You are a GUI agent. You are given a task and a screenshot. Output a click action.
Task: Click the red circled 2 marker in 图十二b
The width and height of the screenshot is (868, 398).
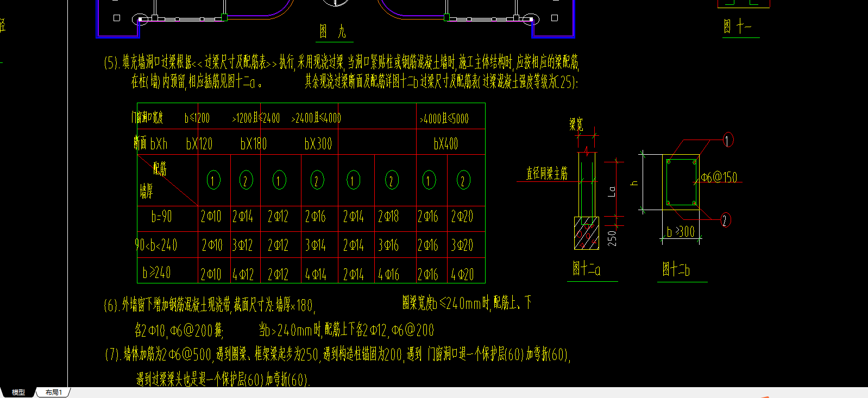click(725, 220)
